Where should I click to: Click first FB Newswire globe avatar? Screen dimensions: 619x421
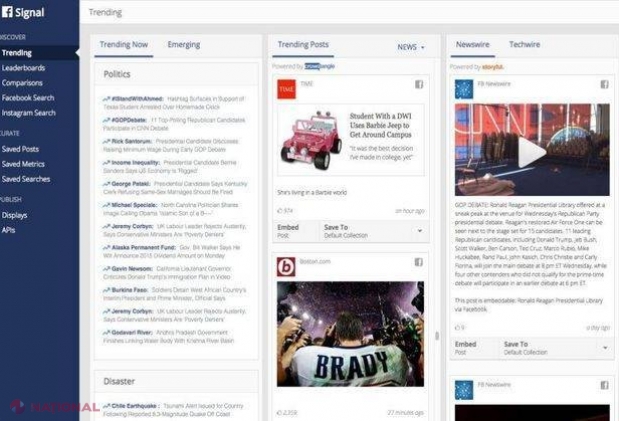tap(464, 89)
